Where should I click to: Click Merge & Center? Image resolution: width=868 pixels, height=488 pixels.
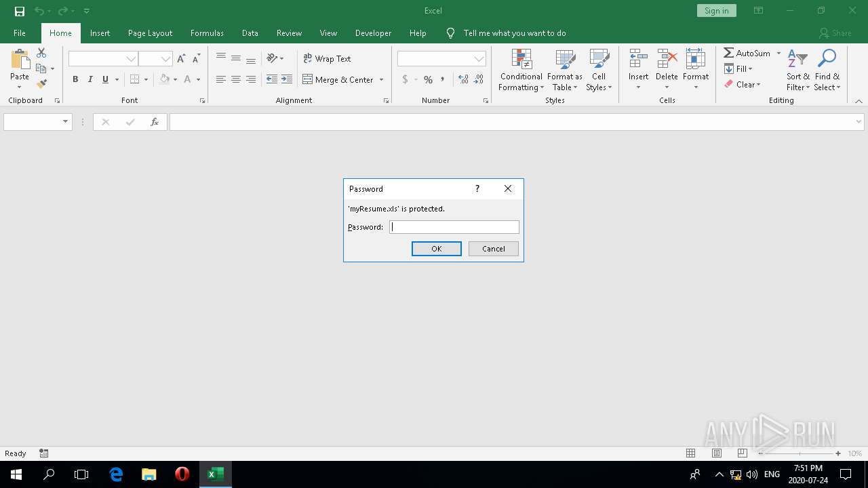coord(338,79)
